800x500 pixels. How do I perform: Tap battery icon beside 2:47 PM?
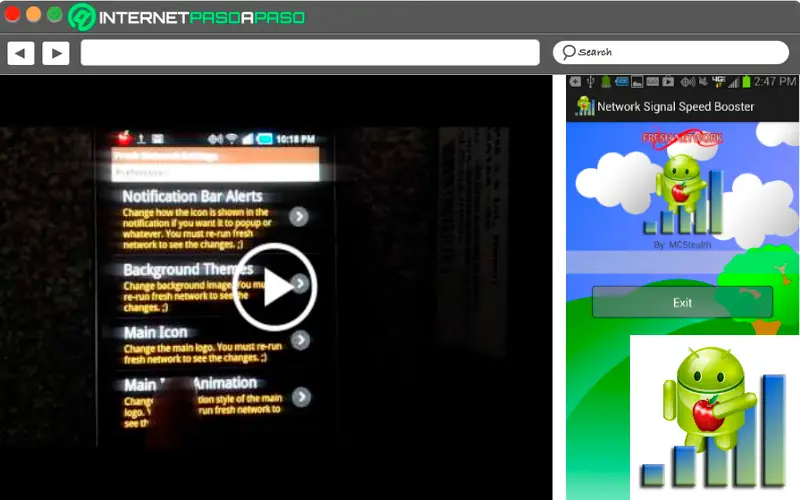coord(746,82)
